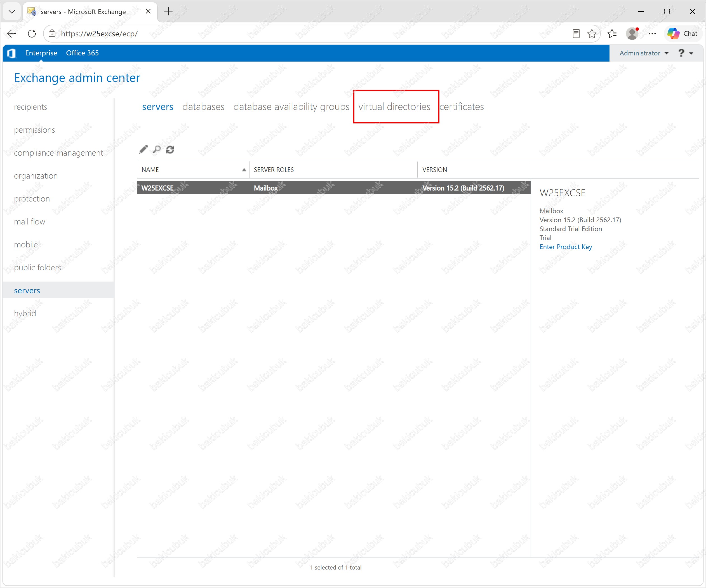Screen dimensions: 706x588
Task: Open the immersive reader icon in address bar
Action: (576, 34)
